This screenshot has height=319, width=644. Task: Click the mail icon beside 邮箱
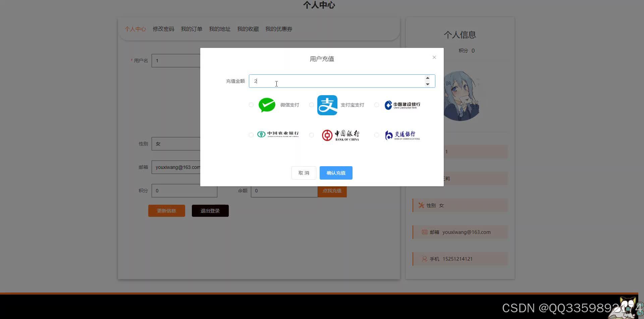(425, 232)
